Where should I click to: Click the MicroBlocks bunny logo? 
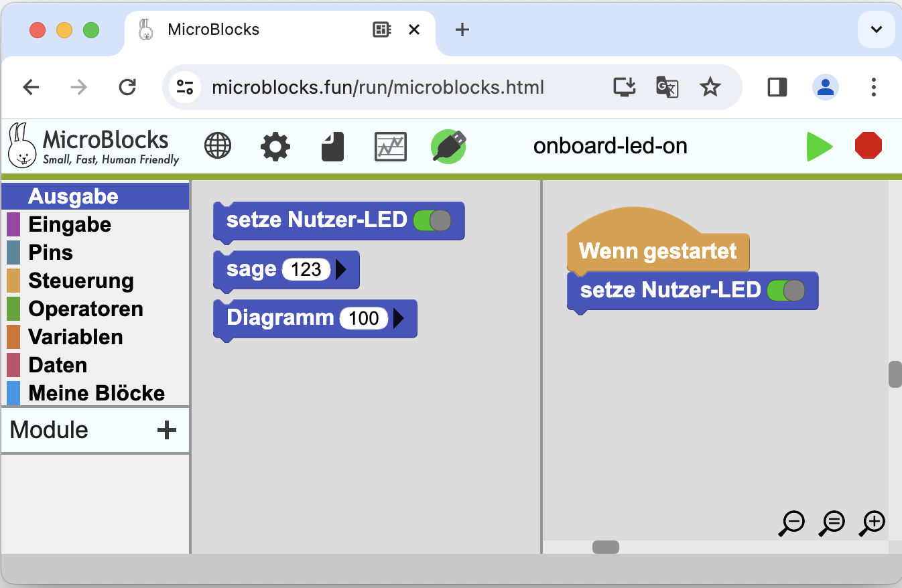[x=23, y=145]
